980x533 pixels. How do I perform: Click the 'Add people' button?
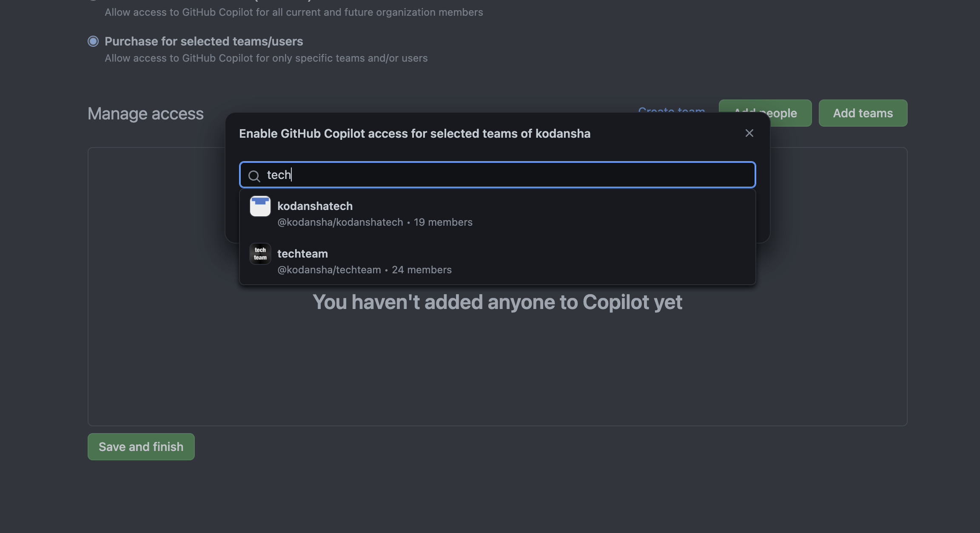(x=765, y=113)
